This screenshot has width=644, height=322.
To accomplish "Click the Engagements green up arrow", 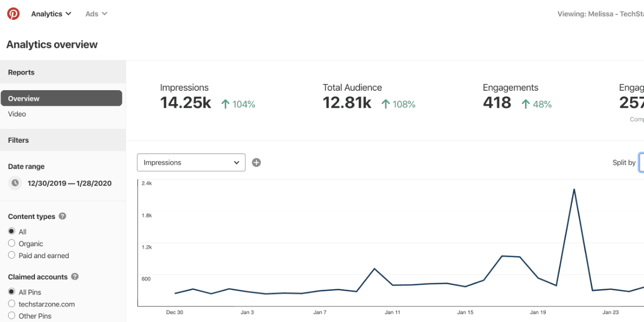I will coord(526,104).
